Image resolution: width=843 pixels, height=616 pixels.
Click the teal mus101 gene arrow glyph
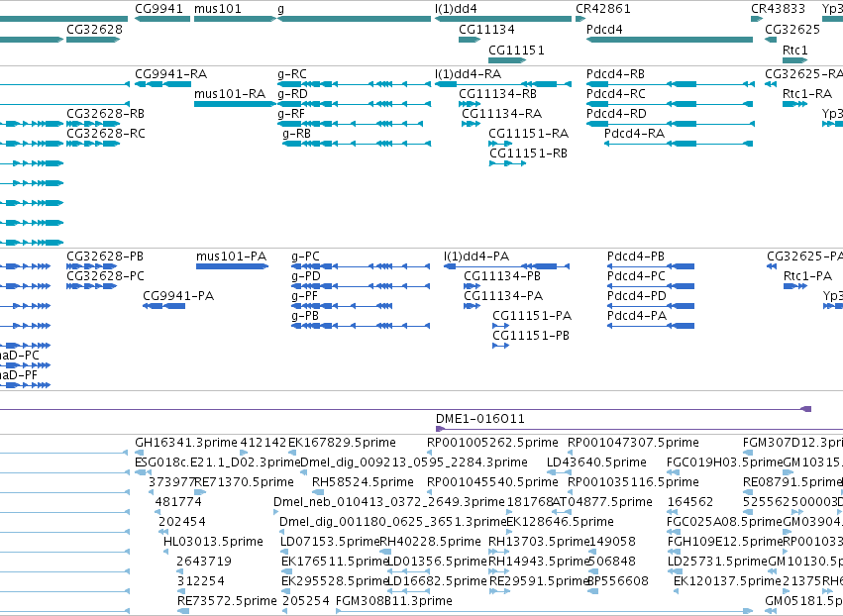(235, 19)
